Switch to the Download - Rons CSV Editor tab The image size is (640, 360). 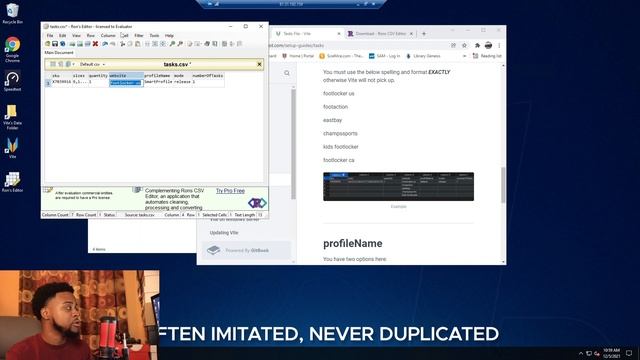(x=380, y=33)
